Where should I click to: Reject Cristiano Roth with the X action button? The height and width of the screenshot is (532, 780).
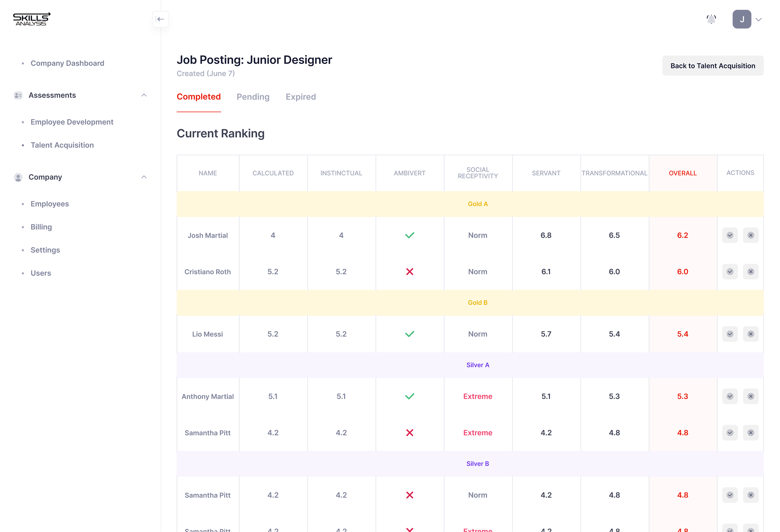pyautogui.click(x=751, y=272)
